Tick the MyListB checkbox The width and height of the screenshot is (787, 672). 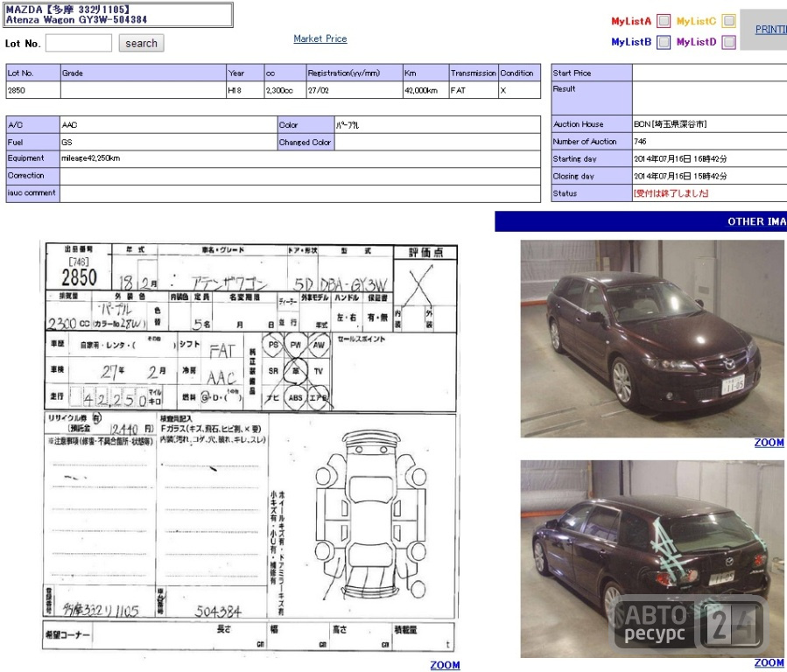coord(664,42)
